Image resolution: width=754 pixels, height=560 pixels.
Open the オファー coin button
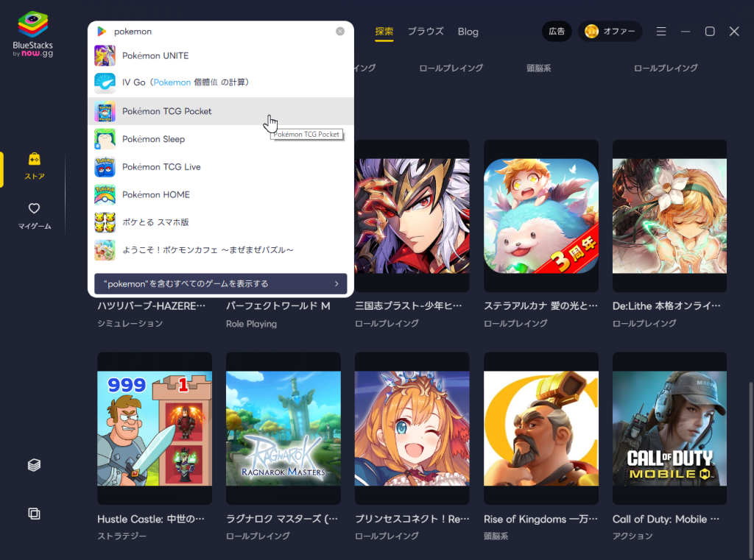(x=610, y=32)
